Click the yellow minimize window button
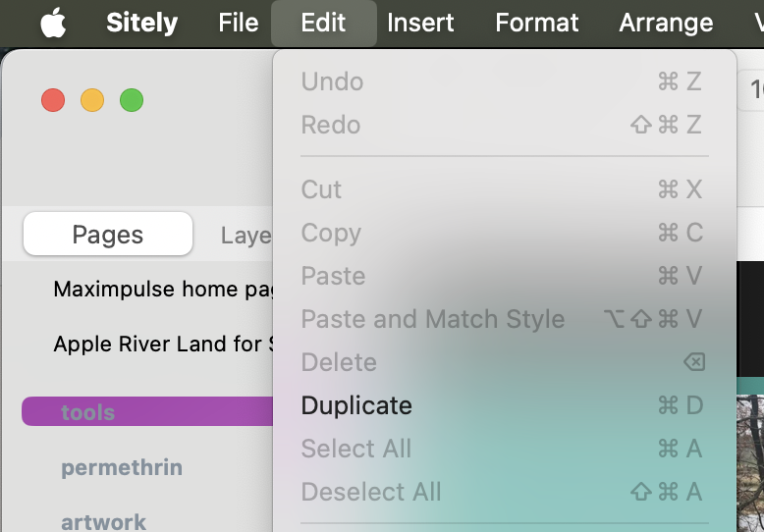The width and height of the screenshot is (764, 532). (92, 100)
